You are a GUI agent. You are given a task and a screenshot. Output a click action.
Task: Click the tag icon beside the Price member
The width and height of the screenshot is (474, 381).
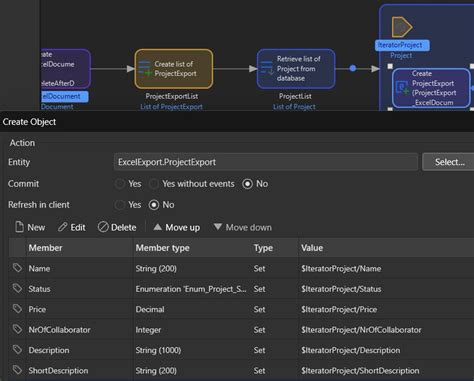click(x=17, y=309)
